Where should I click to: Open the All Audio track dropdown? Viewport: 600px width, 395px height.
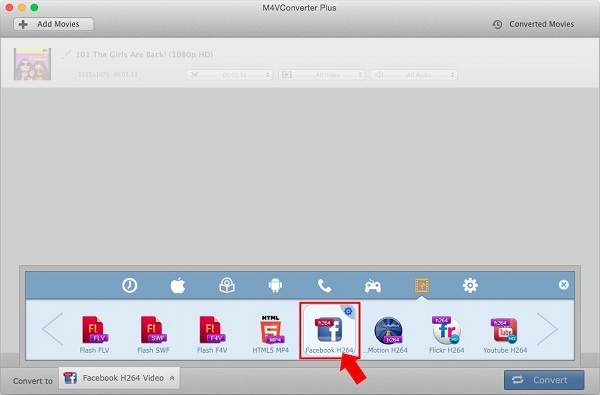[x=414, y=75]
